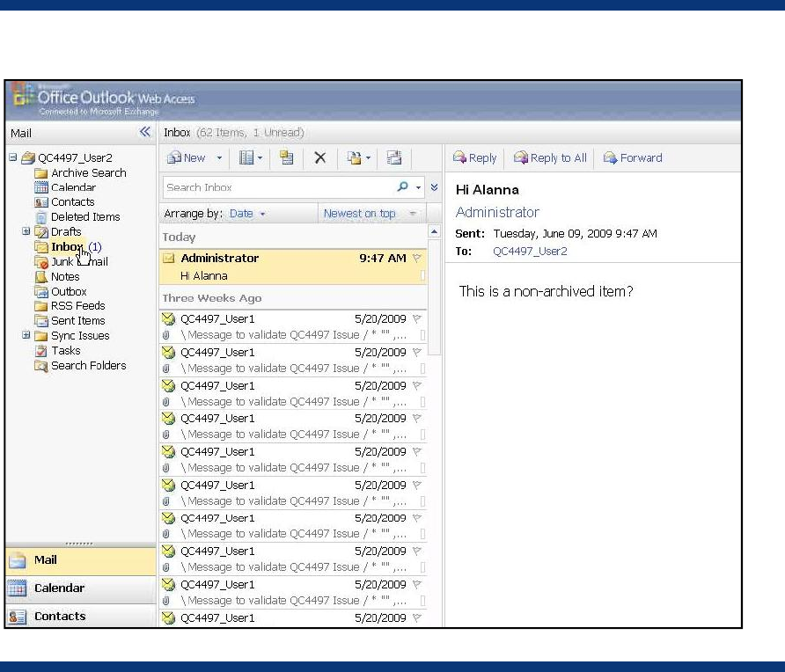Click the Reply to All button
The image size is (785, 672).
click(x=550, y=158)
